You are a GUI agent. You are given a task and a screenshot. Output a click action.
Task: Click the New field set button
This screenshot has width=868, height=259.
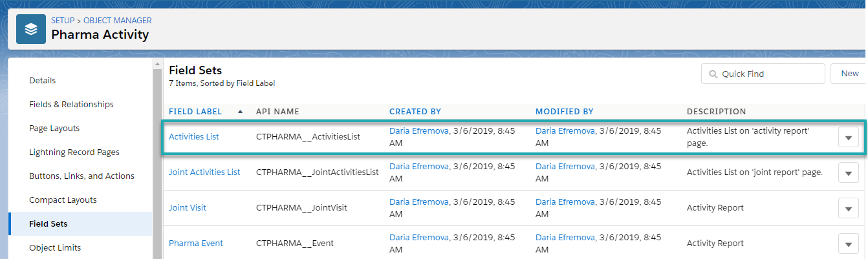coord(849,74)
